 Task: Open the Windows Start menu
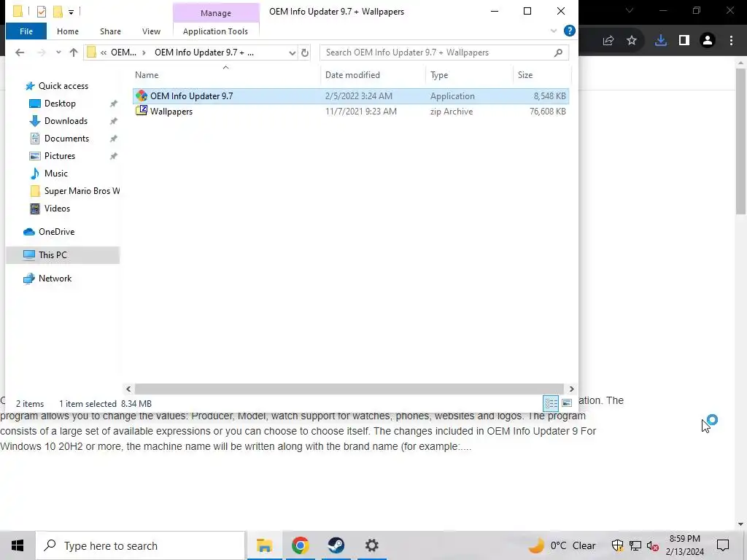(x=18, y=545)
